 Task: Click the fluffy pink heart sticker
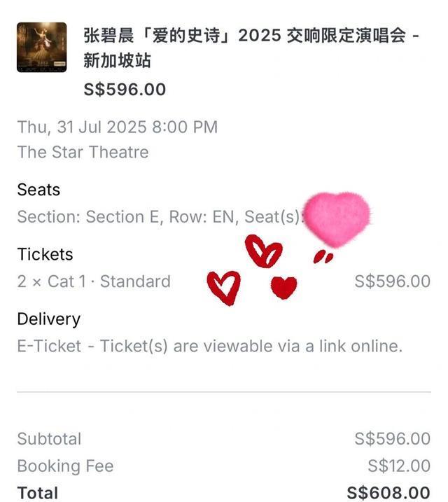tap(337, 219)
